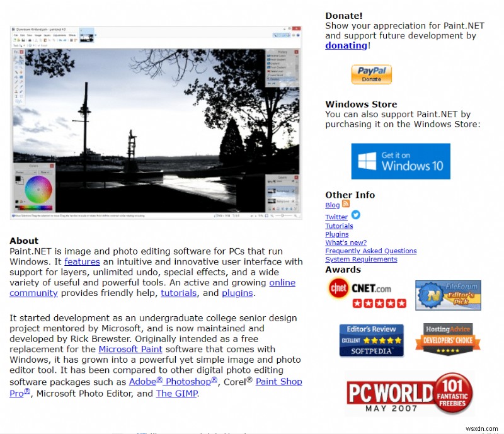Open the Paint Shop Pro link
The width and height of the screenshot is (504, 434).
[x=278, y=382]
